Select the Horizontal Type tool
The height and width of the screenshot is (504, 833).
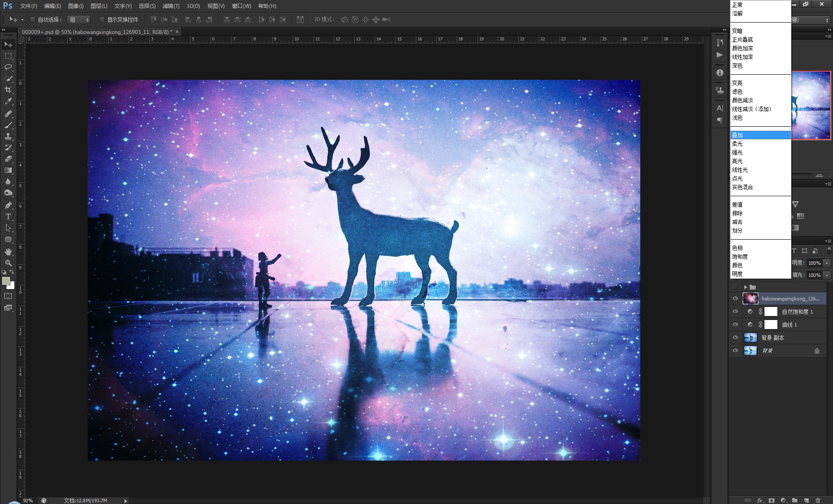(x=8, y=217)
